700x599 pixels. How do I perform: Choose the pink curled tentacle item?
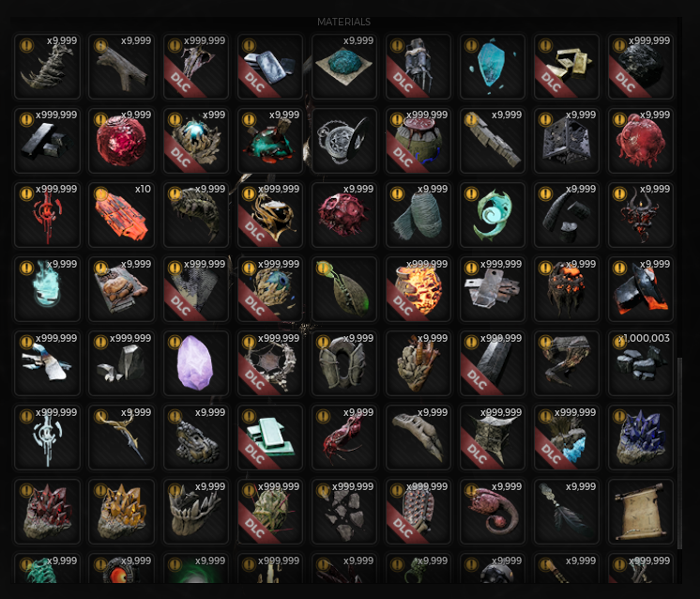pyautogui.click(x=492, y=512)
